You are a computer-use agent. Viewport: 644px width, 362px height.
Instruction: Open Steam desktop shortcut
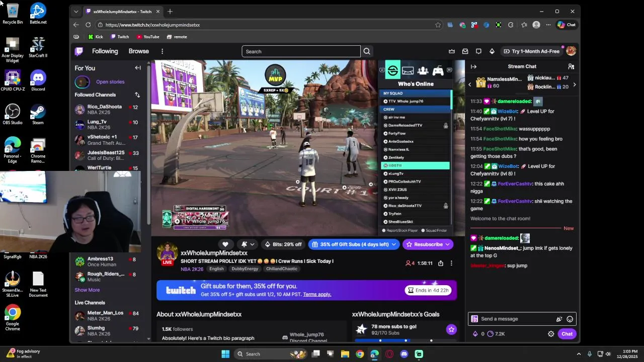pos(38,114)
